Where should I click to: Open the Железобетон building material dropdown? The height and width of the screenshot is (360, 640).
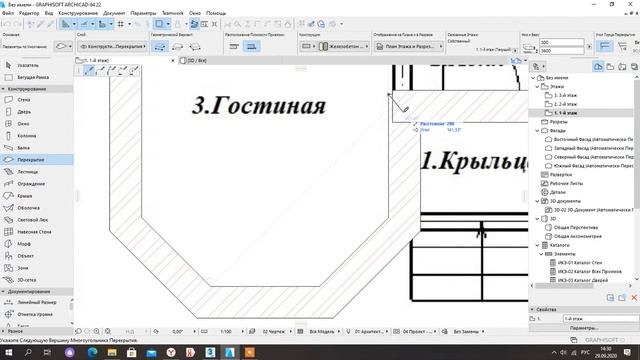coord(344,47)
